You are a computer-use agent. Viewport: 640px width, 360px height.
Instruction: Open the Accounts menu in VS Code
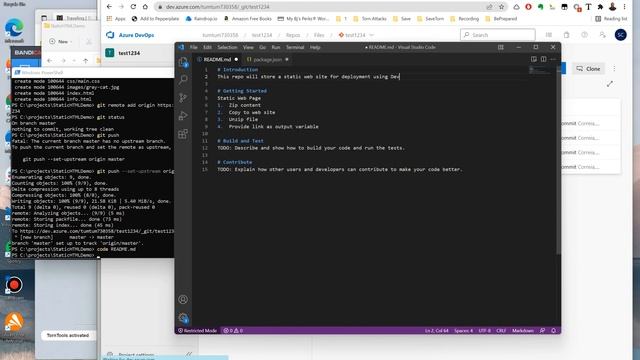(x=183, y=299)
